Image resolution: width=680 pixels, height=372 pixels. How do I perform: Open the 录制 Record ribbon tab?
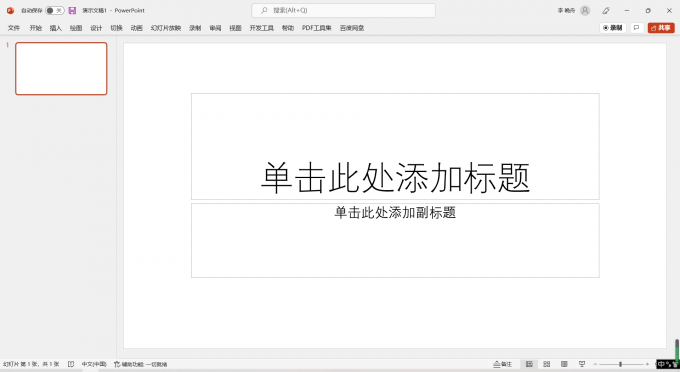(195, 28)
